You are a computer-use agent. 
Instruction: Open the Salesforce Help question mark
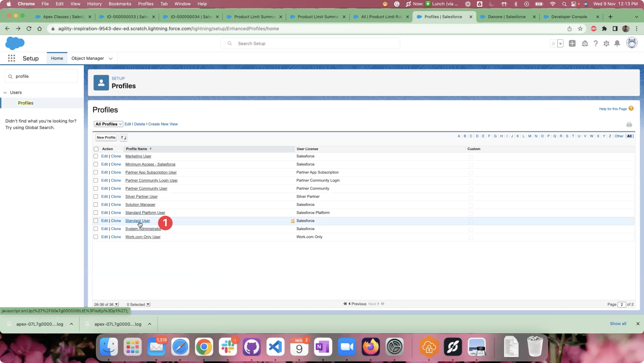click(596, 43)
